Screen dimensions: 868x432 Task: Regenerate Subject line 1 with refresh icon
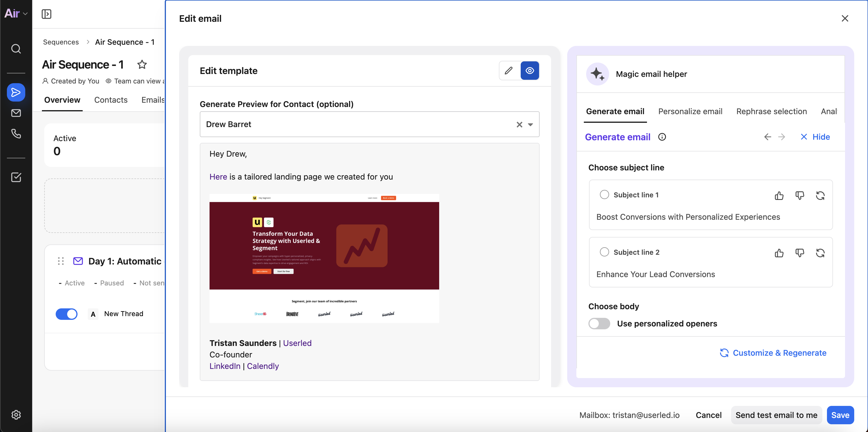820,195
